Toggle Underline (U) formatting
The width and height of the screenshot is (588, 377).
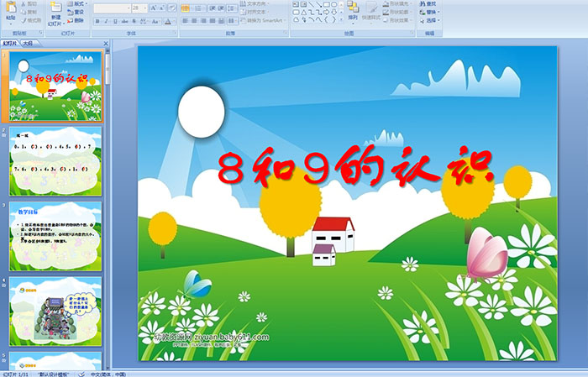(x=115, y=21)
